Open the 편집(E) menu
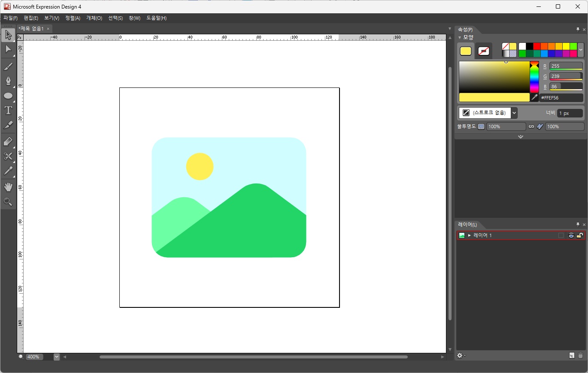 [x=31, y=18]
